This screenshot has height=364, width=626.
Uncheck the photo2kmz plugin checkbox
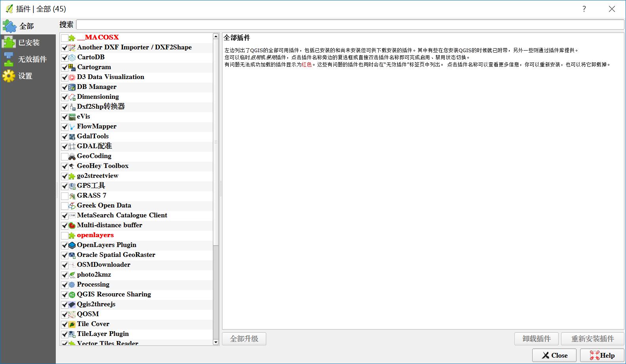[x=64, y=275]
